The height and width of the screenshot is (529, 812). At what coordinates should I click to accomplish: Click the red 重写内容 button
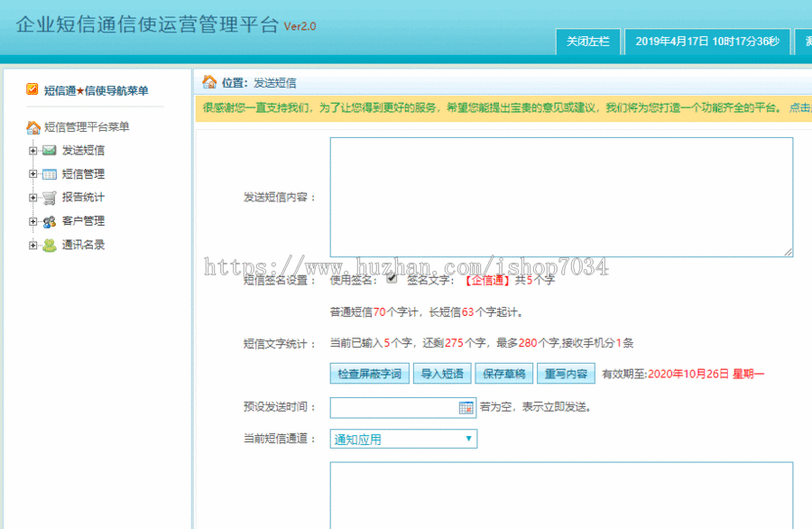coord(566,374)
